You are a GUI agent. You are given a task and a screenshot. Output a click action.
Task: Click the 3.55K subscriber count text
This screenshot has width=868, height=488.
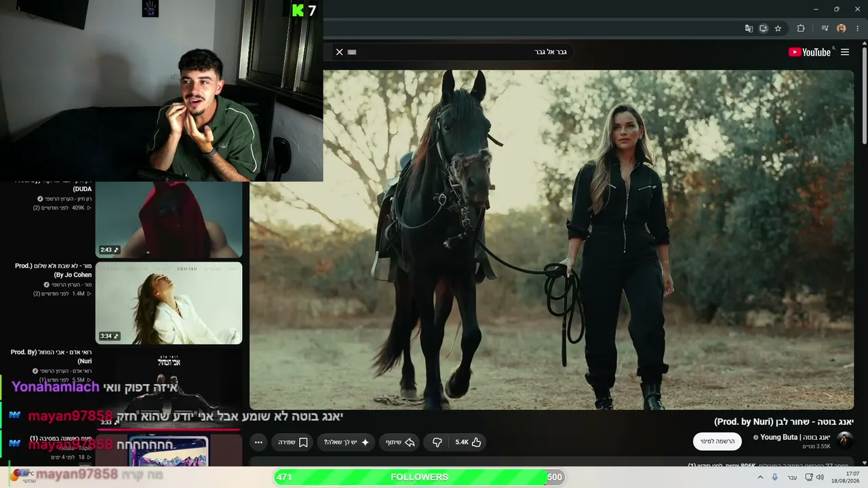(x=816, y=447)
